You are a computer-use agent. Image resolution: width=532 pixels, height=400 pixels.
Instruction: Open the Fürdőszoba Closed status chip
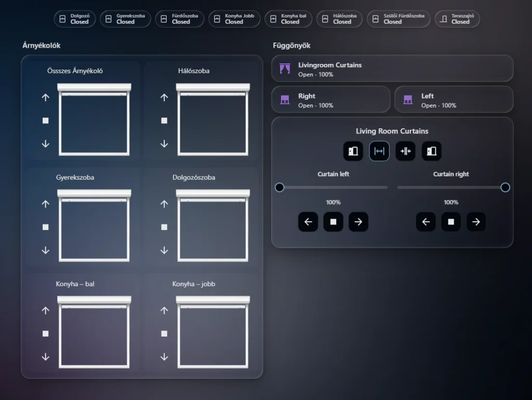[x=179, y=19]
